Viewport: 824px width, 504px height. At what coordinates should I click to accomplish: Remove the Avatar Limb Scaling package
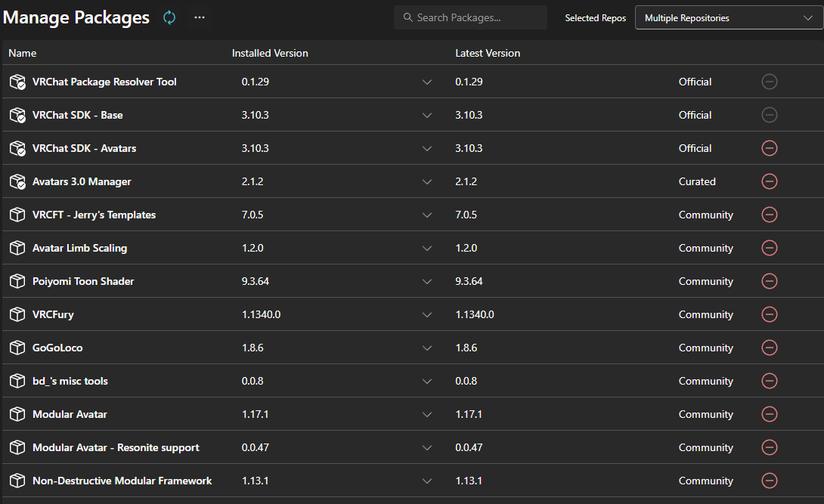(x=770, y=248)
